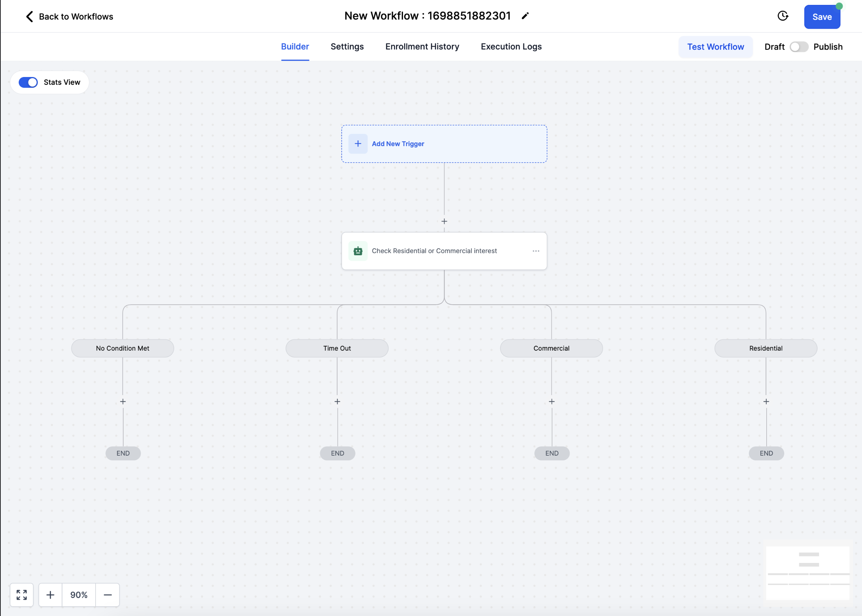Open the Execution Logs tab

pyautogui.click(x=511, y=47)
